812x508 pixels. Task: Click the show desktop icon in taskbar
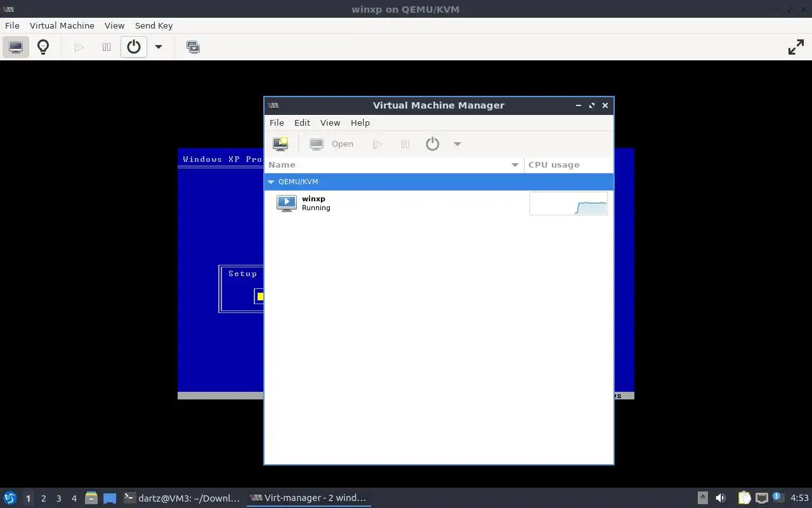tap(109, 498)
